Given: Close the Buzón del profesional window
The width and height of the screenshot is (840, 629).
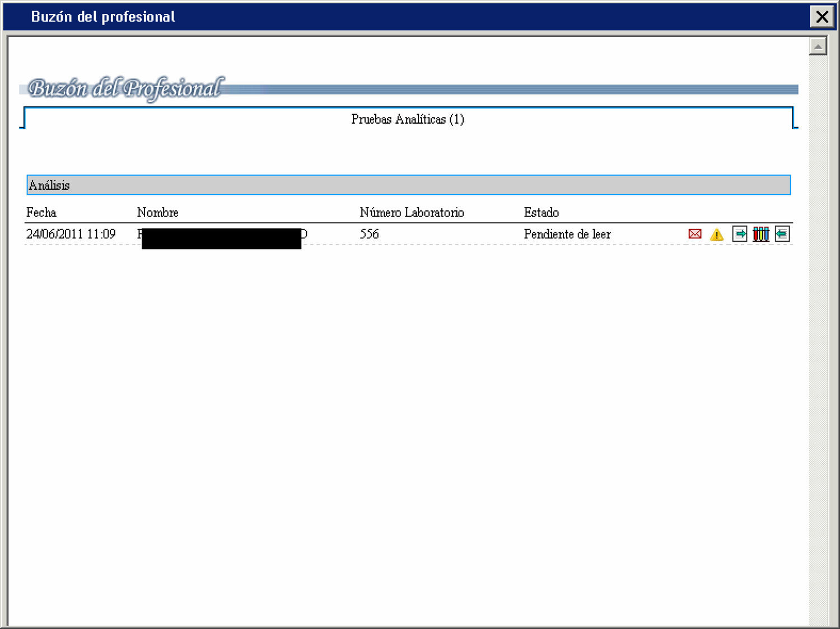Looking at the screenshot, I should pos(822,17).
